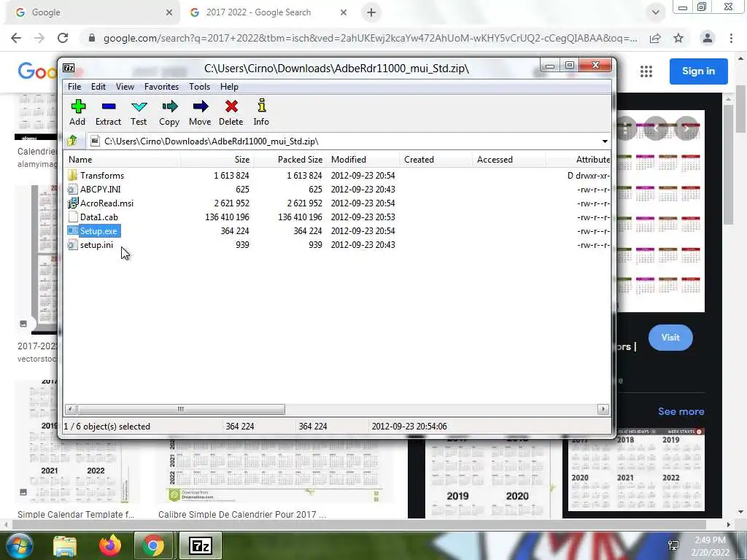Click the 7-Zip horizontal scrollbar thumb

[x=181, y=409]
